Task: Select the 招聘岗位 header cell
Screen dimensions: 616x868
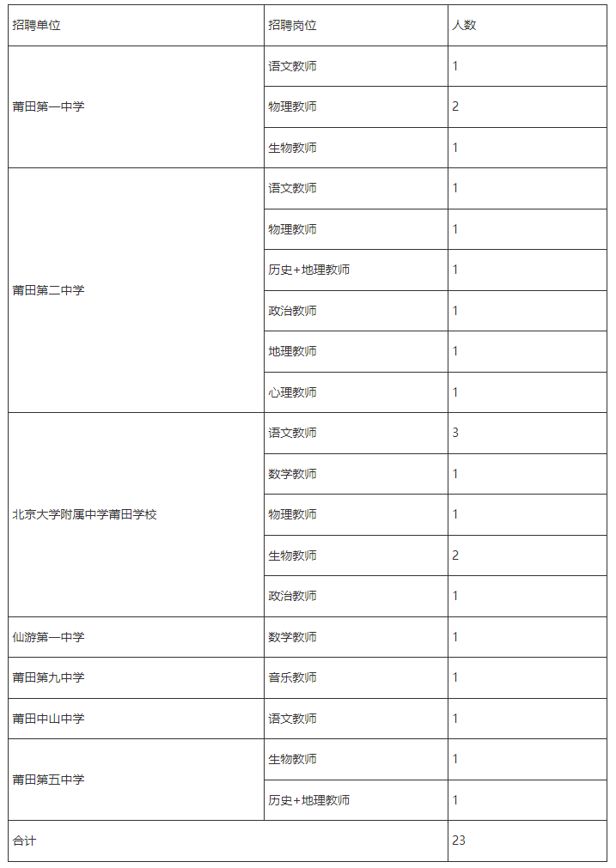Action: (292, 26)
